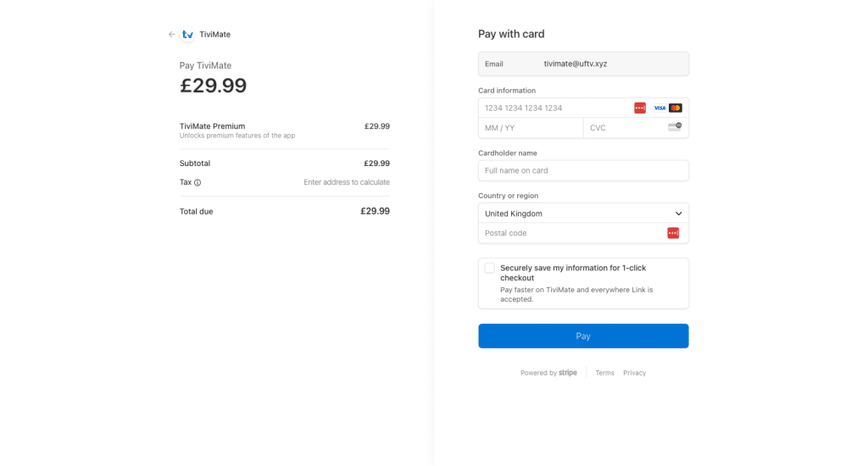The image size is (868, 466).
Task: Click the Full name on card field
Action: point(583,170)
